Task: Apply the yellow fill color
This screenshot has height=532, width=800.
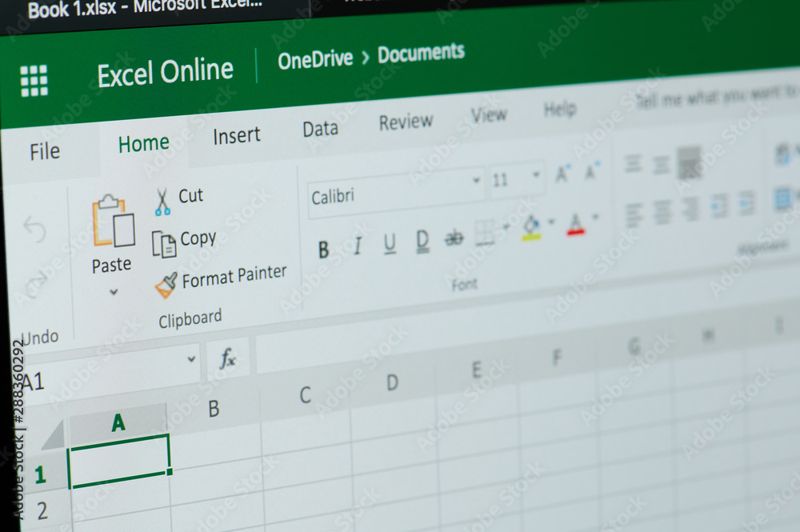Action: pos(532,227)
